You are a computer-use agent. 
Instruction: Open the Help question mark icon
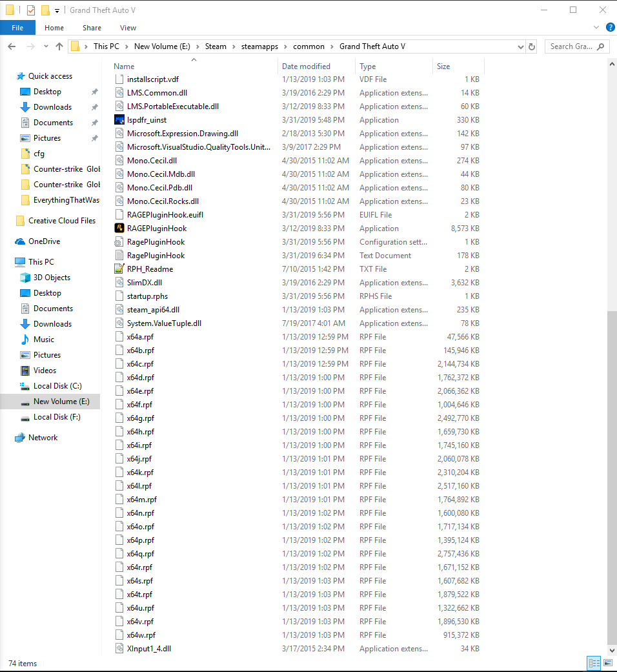[x=611, y=27]
